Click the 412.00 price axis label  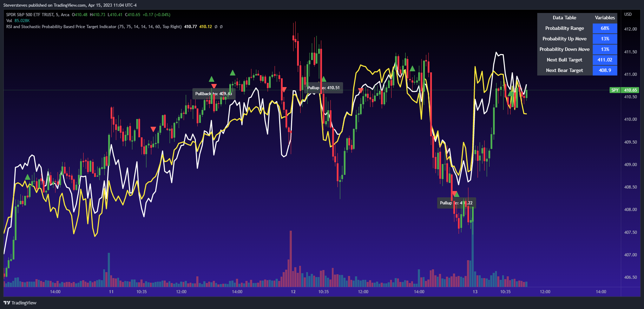click(x=630, y=29)
